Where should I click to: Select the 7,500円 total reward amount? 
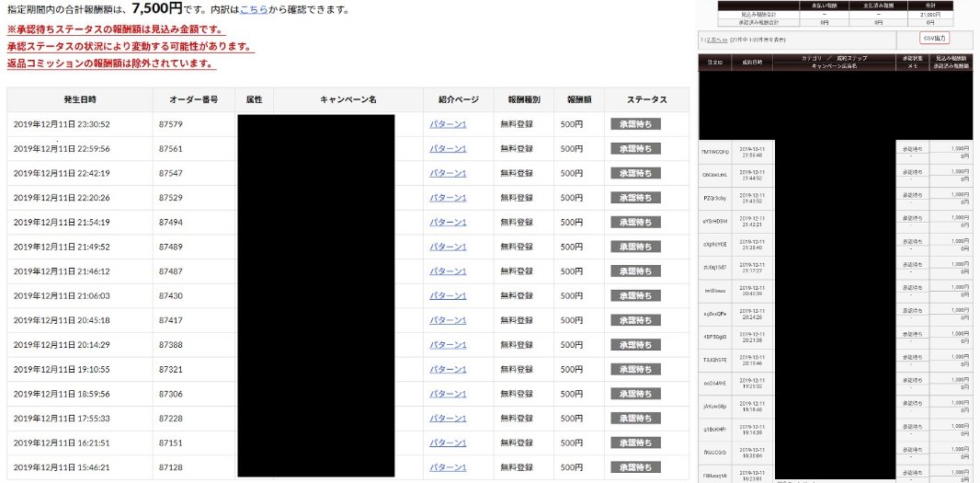(157, 9)
